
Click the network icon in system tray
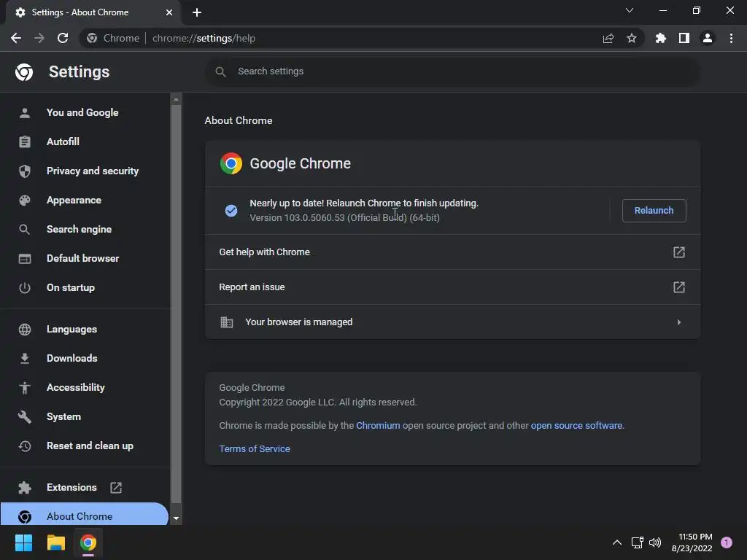pyautogui.click(x=637, y=542)
